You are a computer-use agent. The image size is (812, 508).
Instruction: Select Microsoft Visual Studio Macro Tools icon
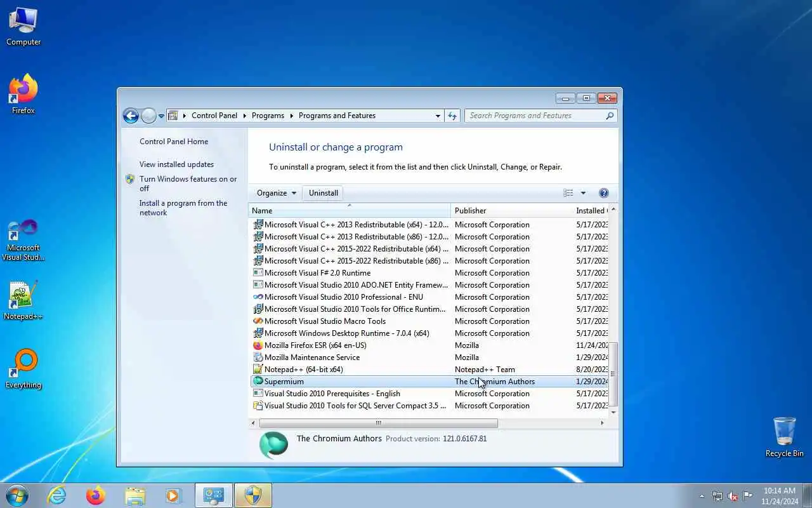(258, 321)
